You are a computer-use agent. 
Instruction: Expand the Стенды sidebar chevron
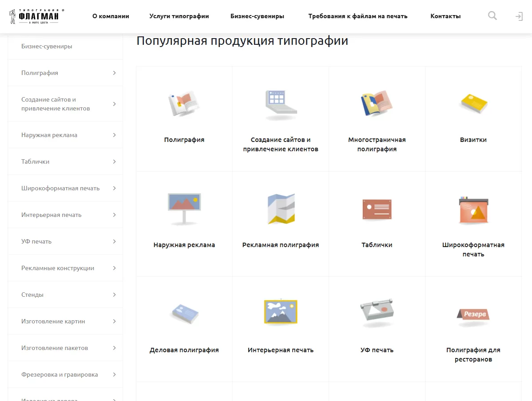(114, 295)
